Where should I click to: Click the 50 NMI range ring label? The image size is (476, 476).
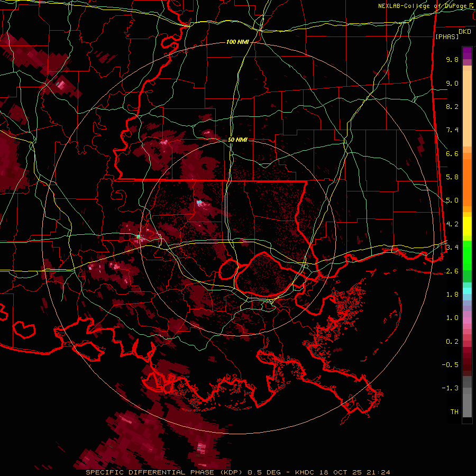click(237, 140)
